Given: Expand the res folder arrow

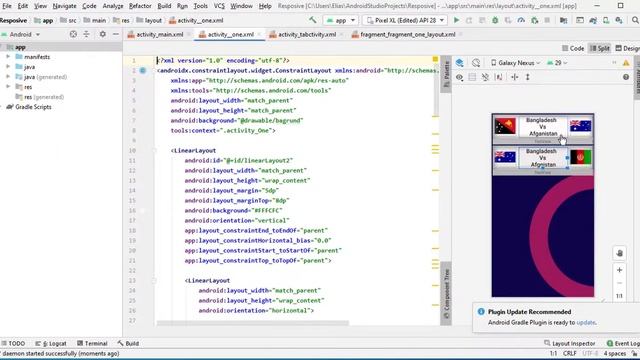Looking at the screenshot, I should tap(8, 87).
